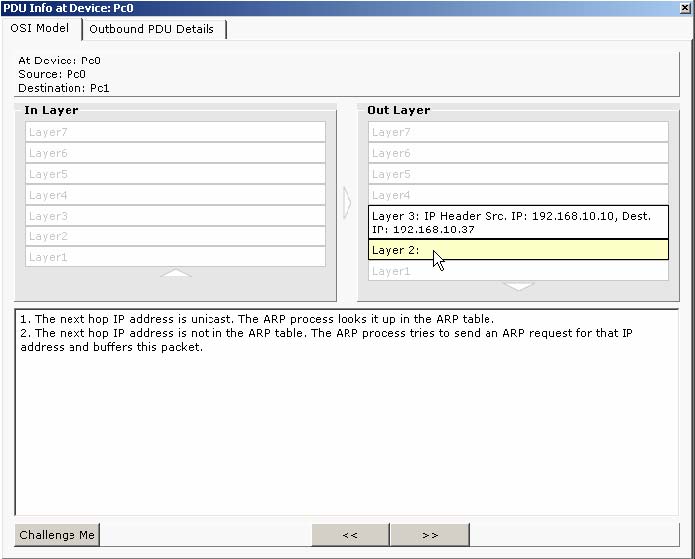Click In Layer Layer1 row

tap(175, 257)
